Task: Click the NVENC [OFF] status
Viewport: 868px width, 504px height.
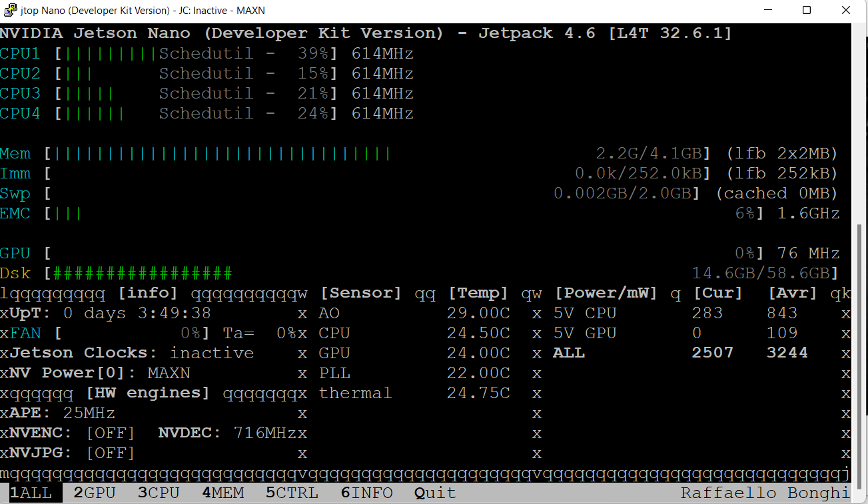Action: [111, 433]
